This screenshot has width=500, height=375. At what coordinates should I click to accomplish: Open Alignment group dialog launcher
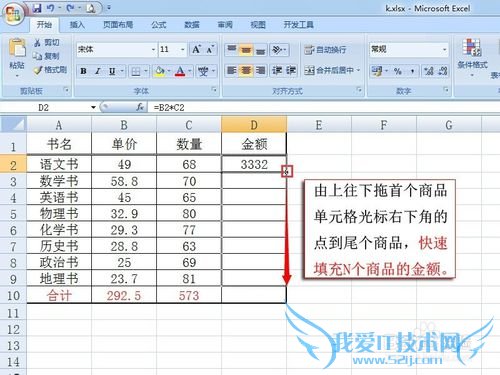click(x=359, y=90)
